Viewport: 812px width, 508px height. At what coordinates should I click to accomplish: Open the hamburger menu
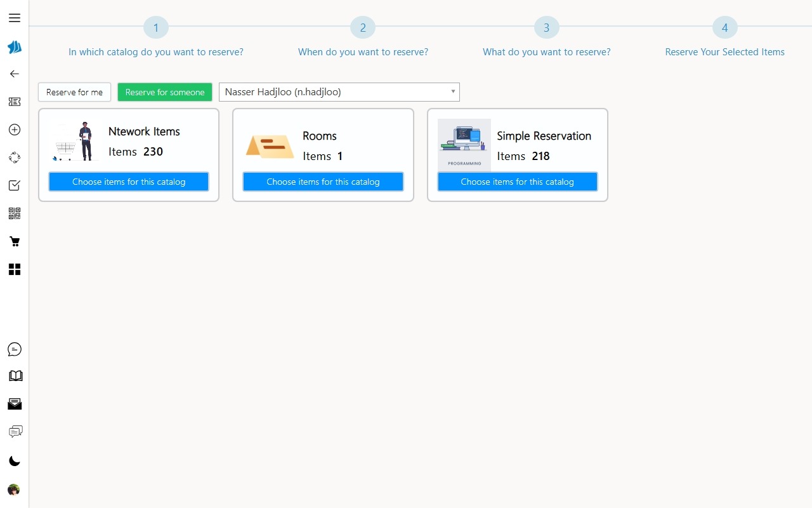(15, 18)
